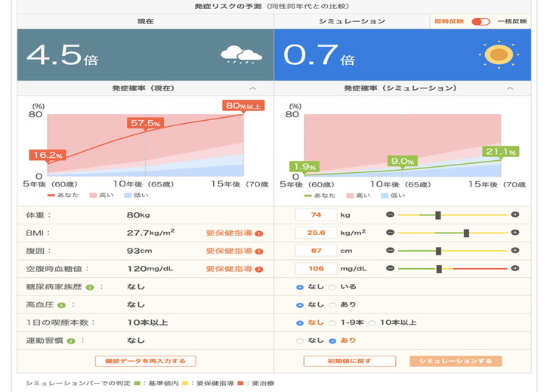Viewport: 544px width, 392px height.
Task: Select あり for high blood pressure
Action: coord(333,305)
